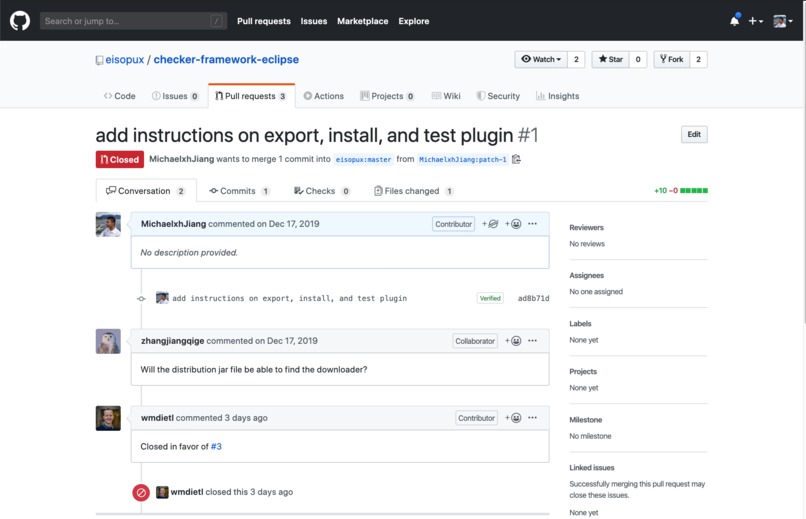This screenshot has width=806, height=519.
Task: Open the Projects sidebar section
Action: point(583,372)
